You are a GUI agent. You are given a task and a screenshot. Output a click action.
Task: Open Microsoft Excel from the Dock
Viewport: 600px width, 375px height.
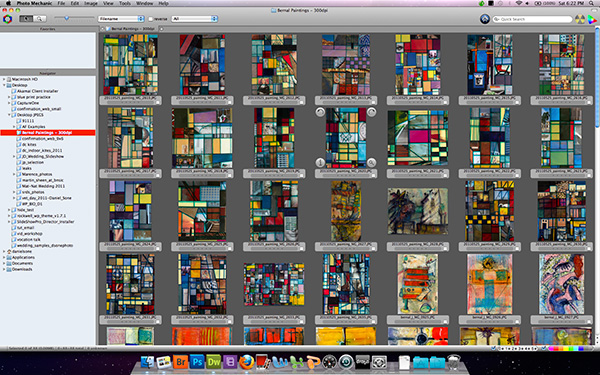pos(297,362)
